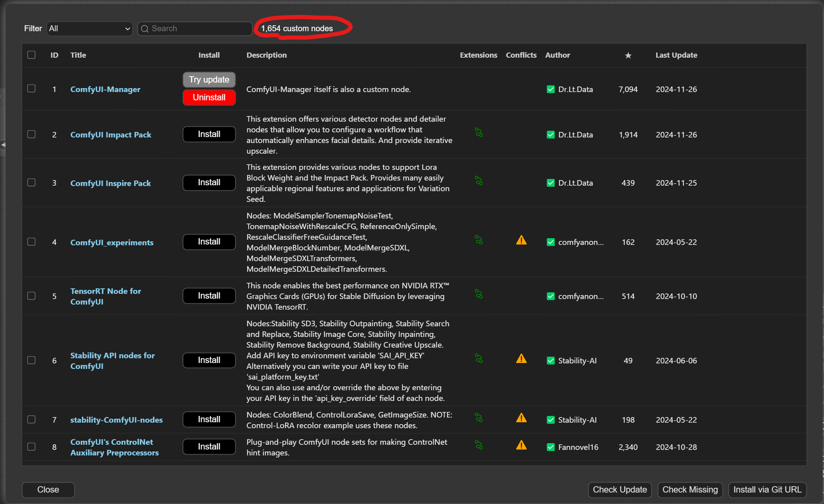The height and width of the screenshot is (504, 824).
Task: Click the green verified badge for ComfyUI-Manager author
Action: coord(551,89)
